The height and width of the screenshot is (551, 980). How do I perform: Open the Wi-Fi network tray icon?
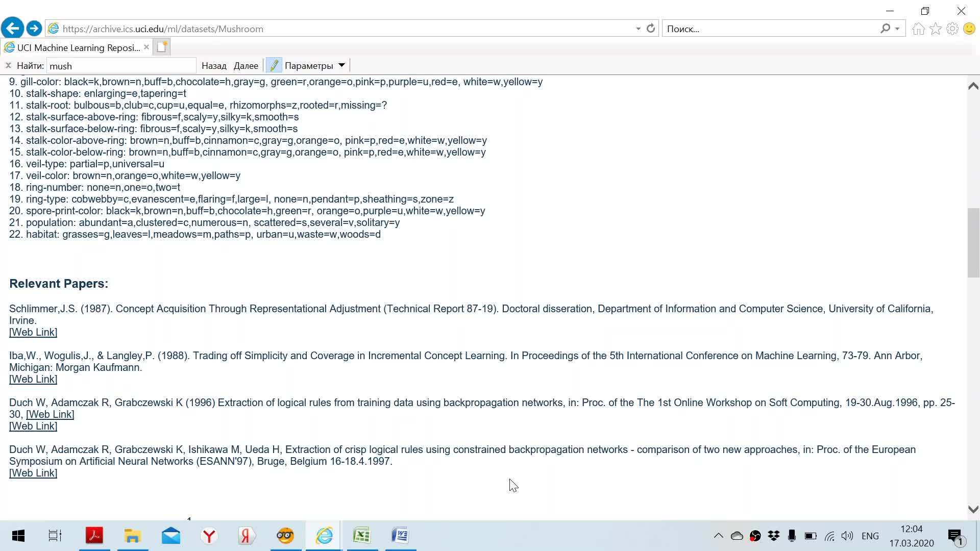[829, 536]
